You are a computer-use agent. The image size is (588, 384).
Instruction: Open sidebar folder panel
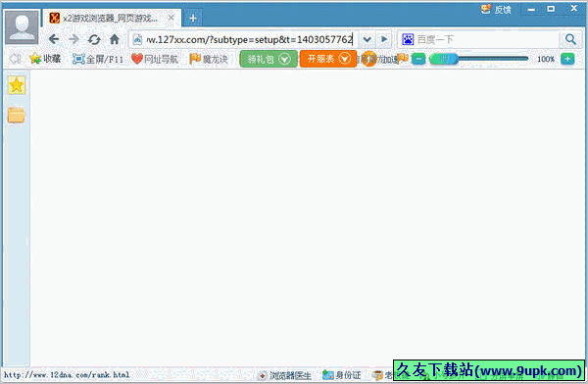point(17,115)
